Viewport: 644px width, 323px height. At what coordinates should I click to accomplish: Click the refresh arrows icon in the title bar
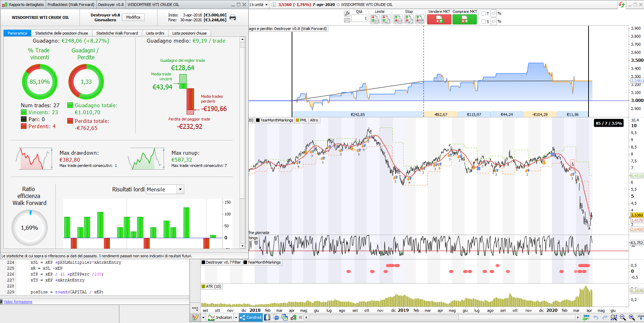click(x=622, y=5)
